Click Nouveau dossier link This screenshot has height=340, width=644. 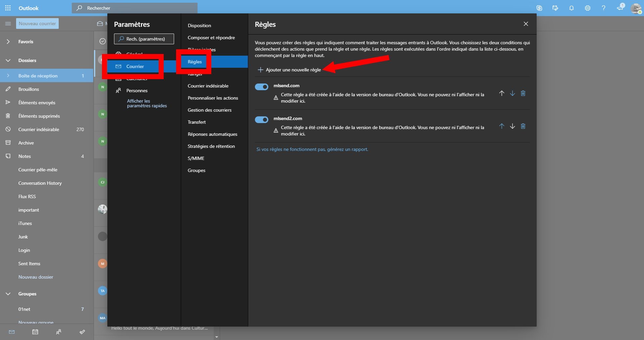coord(36,277)
